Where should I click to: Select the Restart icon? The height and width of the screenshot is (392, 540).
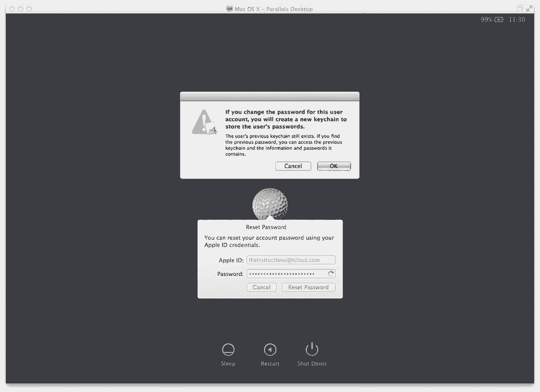click(x=270, y=350)
